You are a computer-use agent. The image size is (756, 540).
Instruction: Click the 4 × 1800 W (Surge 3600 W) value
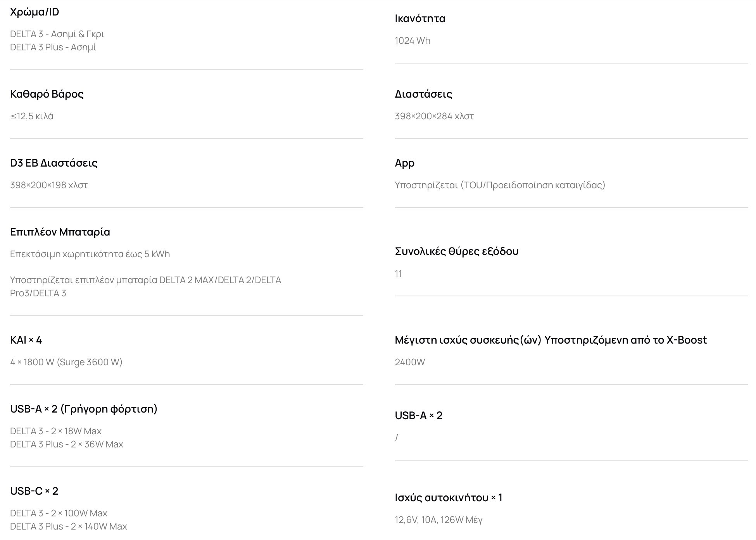coord(66,362)
